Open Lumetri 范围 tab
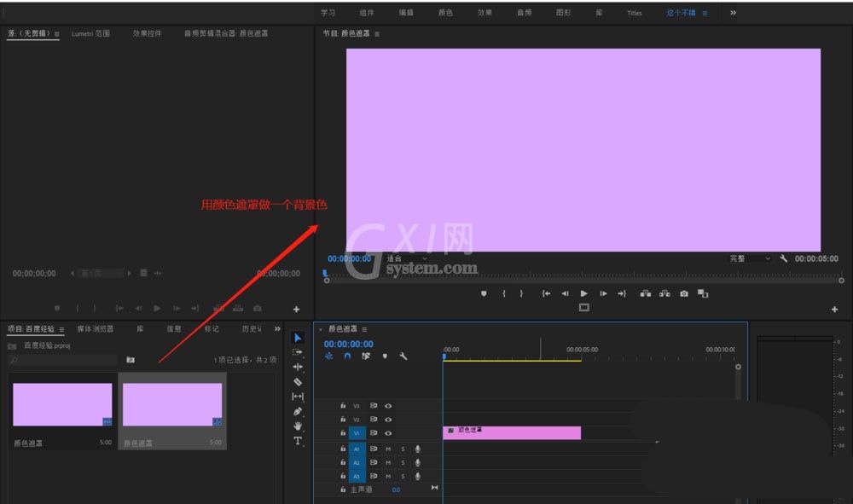 click(x=91, y=34)
